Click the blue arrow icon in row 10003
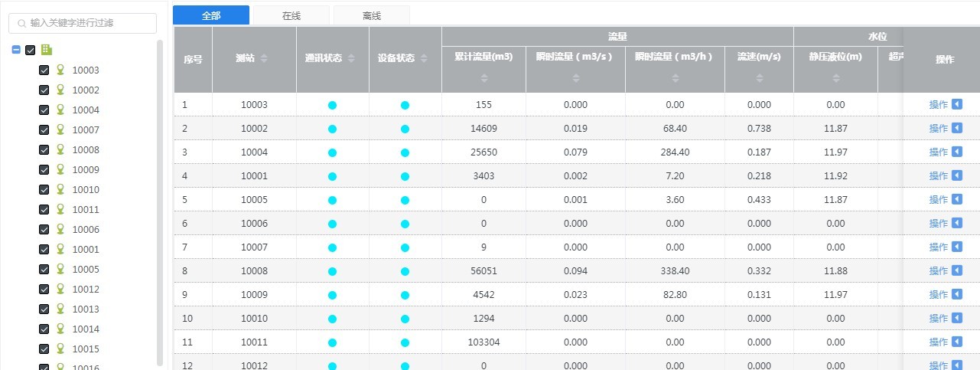 956,105
